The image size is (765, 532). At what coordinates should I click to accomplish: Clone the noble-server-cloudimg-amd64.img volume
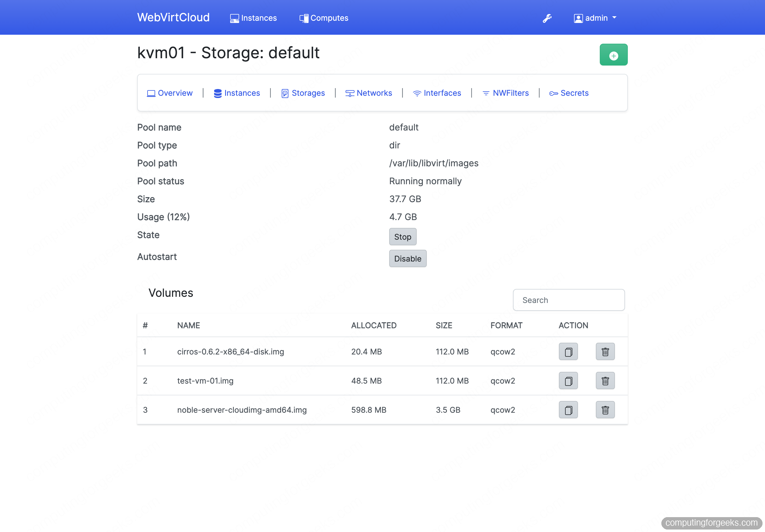tap(568, 409)
